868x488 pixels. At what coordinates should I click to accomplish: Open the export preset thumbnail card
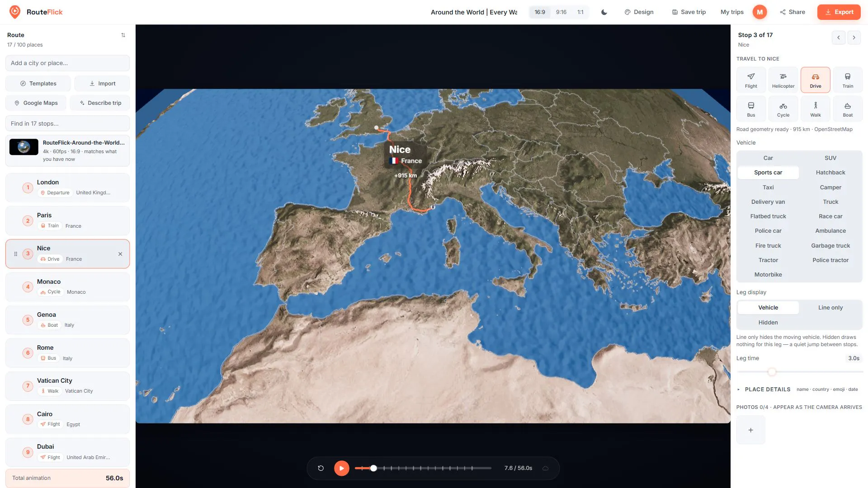(x=67, y=151)
